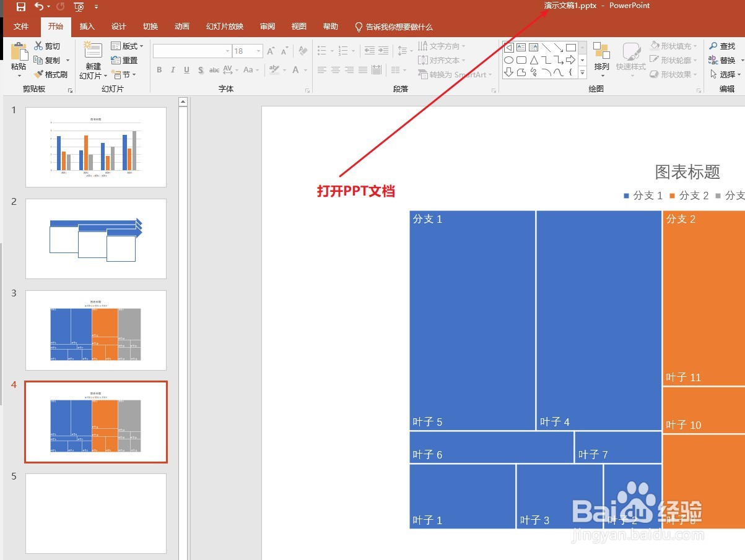Align text left in paragraph group

click(x=322, y=70)
